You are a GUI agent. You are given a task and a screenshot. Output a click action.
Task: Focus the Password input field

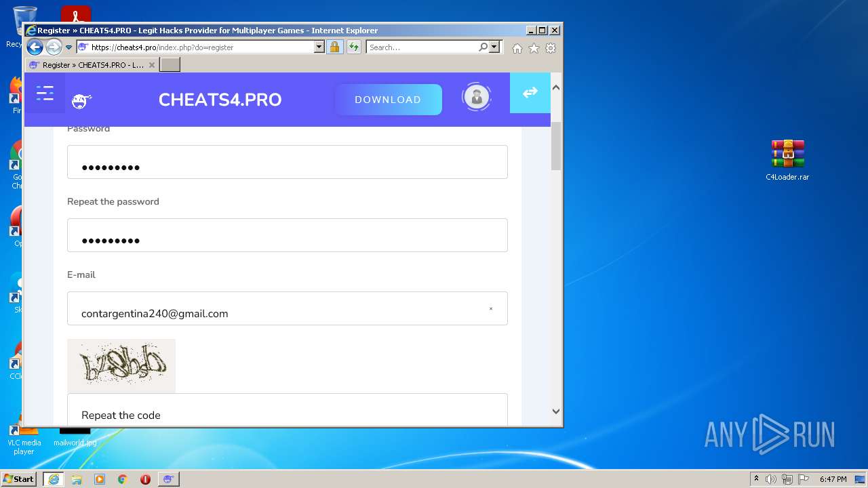(x=288, y=162)
